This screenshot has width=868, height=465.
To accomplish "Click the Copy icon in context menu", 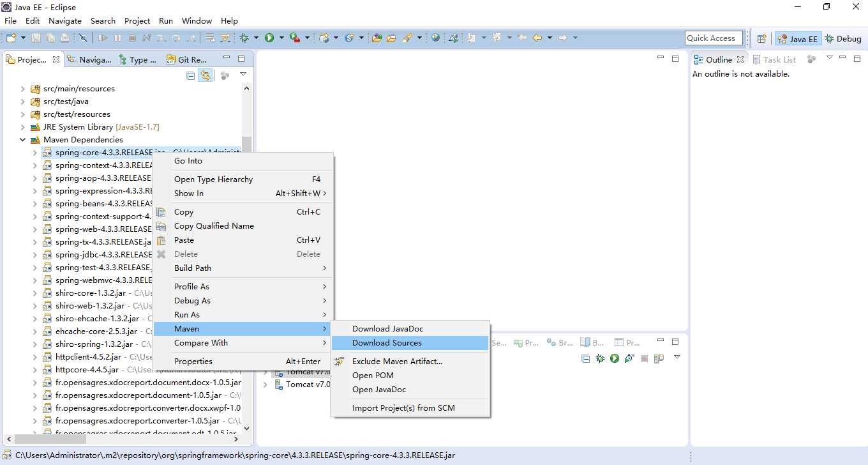I will point(161,212).
